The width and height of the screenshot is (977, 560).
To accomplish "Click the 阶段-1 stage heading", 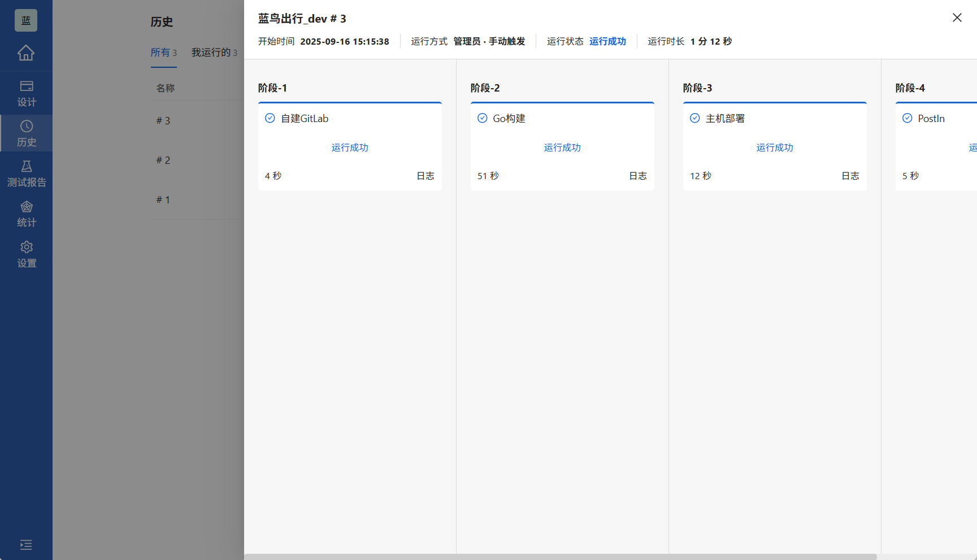I will [x=272, y=88].
